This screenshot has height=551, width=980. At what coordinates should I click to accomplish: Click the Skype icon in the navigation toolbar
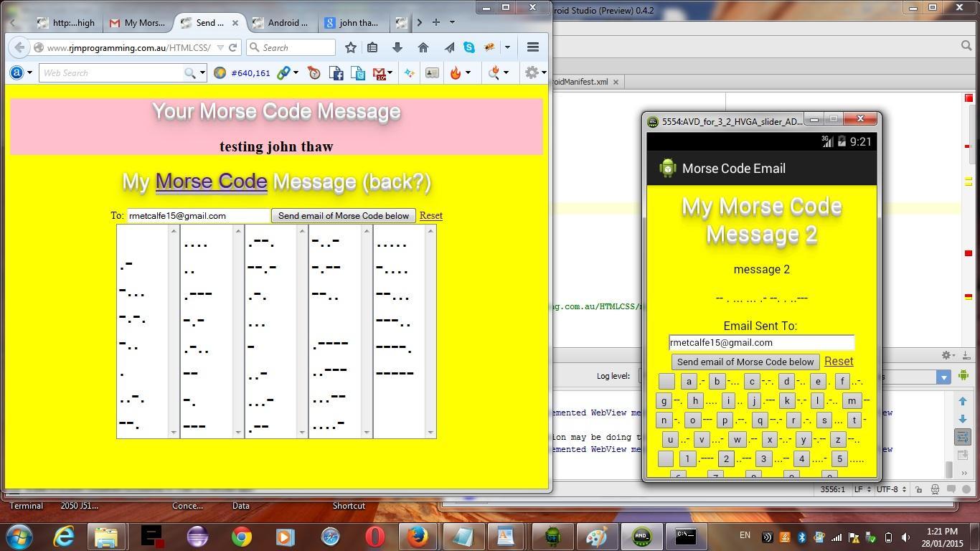[469, 47]
